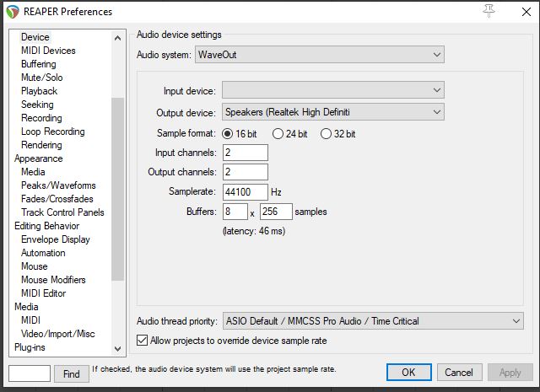Open Buffering preferences page
The width and height of the screenshot is (540, 392).
point(38,64)
